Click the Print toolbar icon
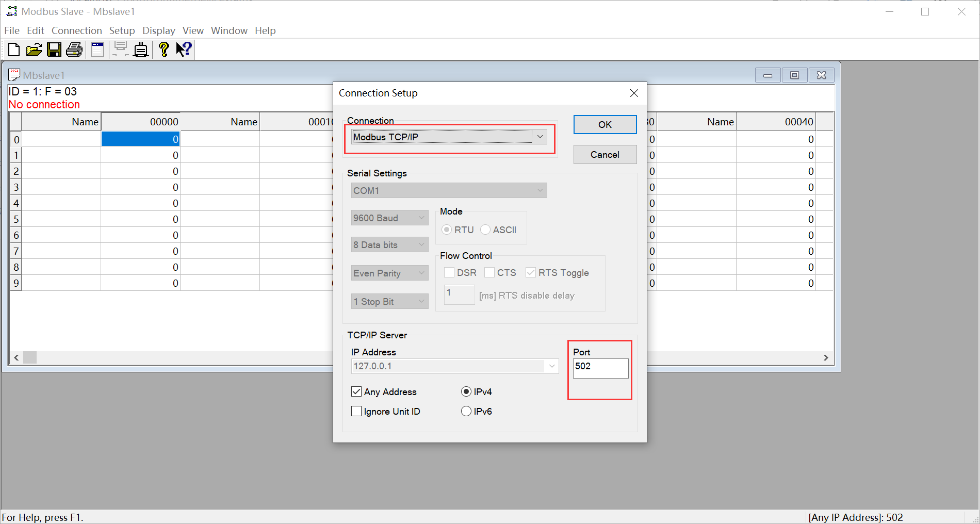This screenshot has width=980, height=524. click(74, 50)
